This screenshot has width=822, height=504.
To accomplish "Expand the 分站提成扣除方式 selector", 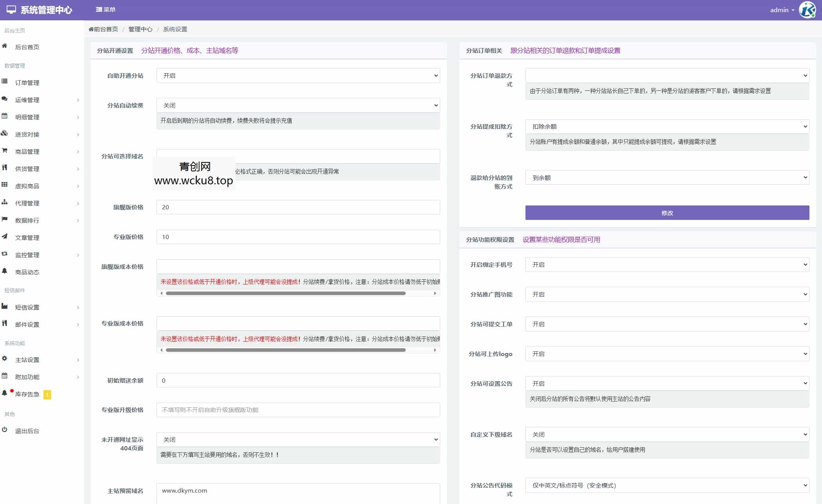I will (667, 126).
